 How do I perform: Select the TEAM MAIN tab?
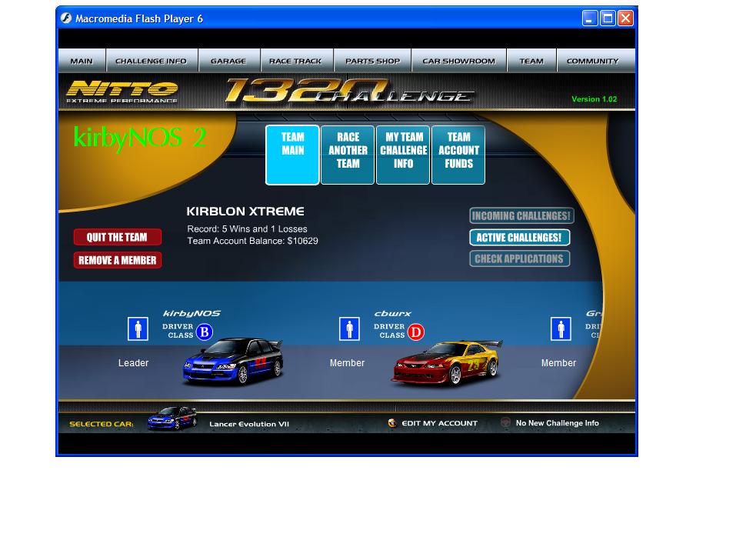point(293,155)
